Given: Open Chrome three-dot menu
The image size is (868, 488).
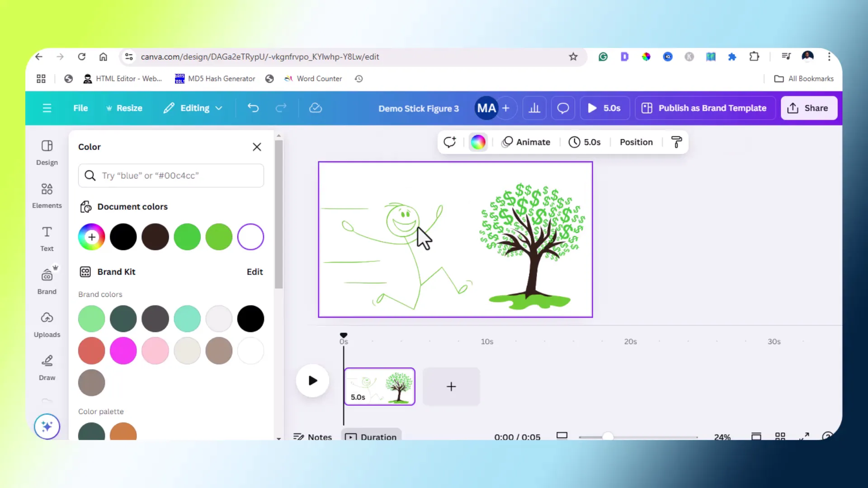Looking at the screenshot, I should 829,56.
